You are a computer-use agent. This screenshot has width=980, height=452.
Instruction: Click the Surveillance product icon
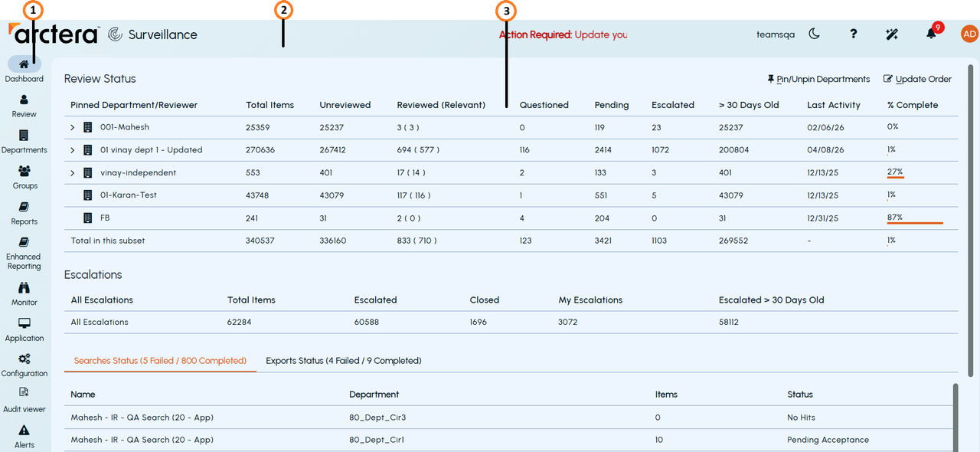115,34
